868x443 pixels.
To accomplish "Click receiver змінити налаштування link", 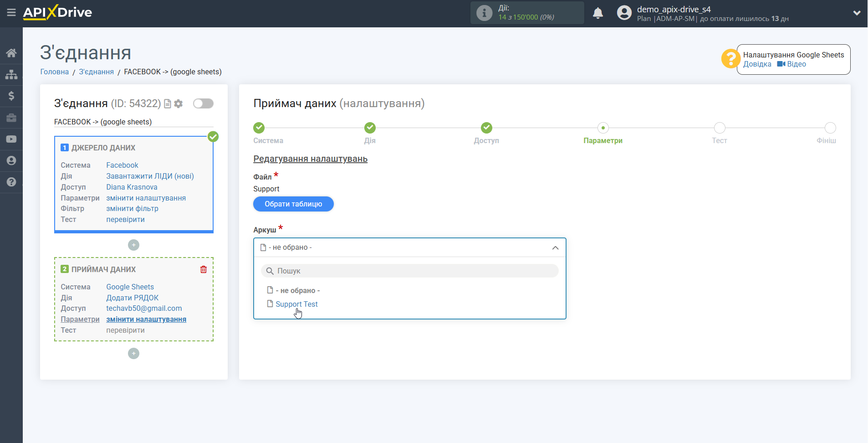I will tap(146, 319).
